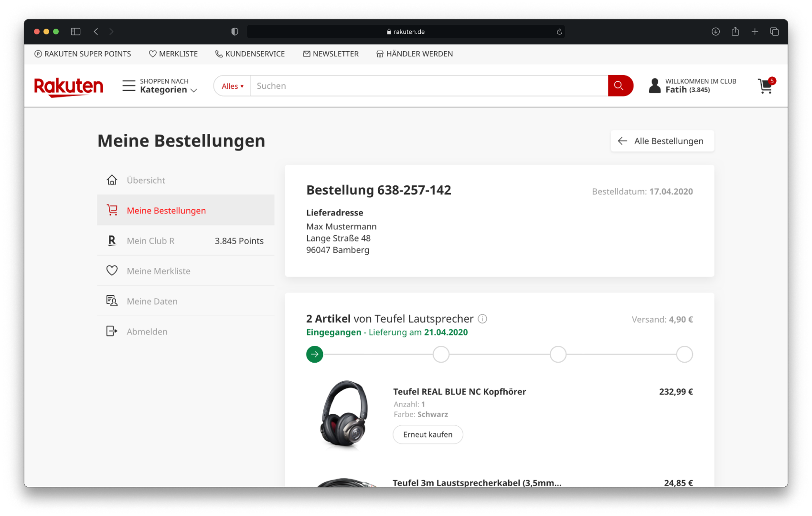Screen dimensions: 812x516
Task: Open Kundenservice link
Action: [250, 54]
